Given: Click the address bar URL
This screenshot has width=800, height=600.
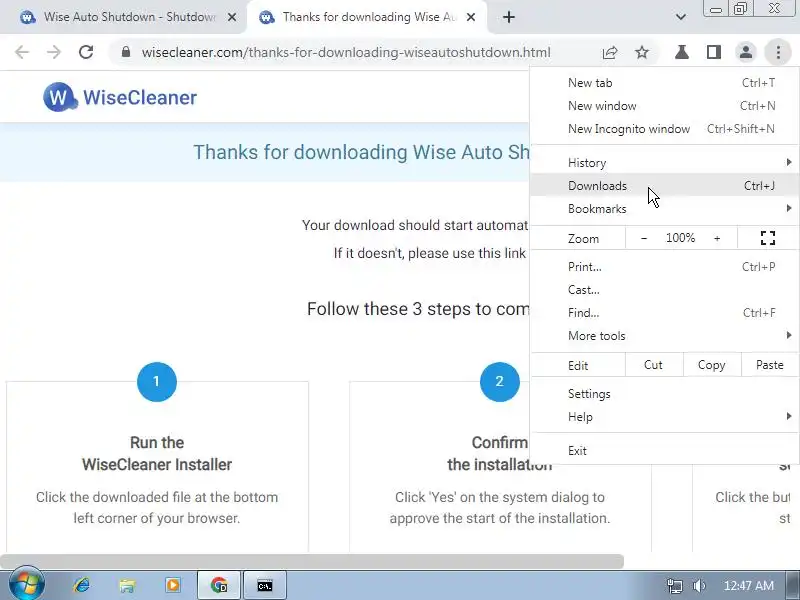Looking at the screenshot, I should pyautogui.click(x=346, y=52).
